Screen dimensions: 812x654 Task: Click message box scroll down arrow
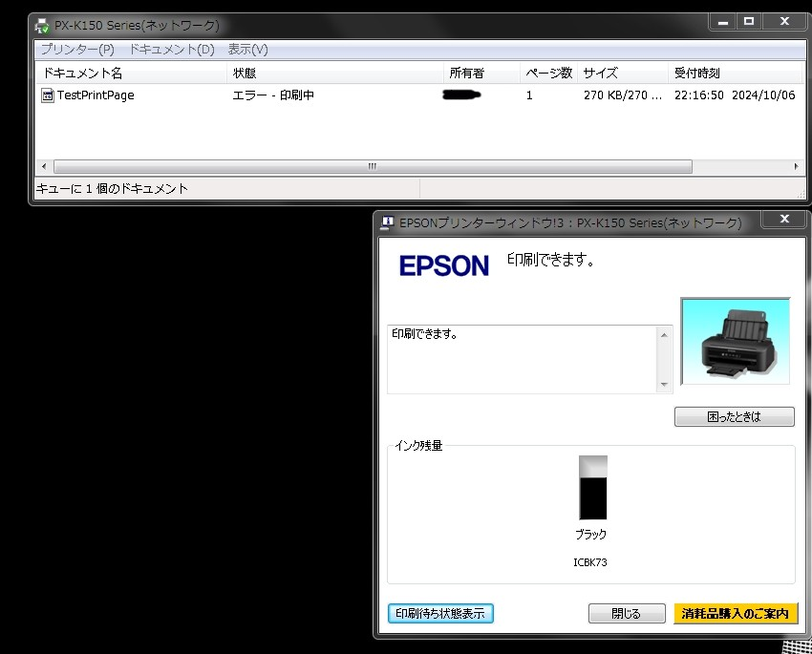click(x=664, y=385)
